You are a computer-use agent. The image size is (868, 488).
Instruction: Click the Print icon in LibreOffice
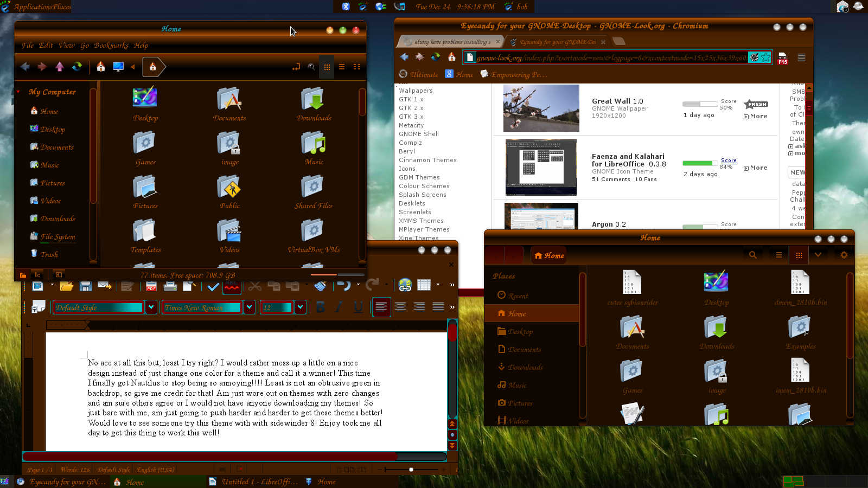pyautogui.click(x=170, y=285)
